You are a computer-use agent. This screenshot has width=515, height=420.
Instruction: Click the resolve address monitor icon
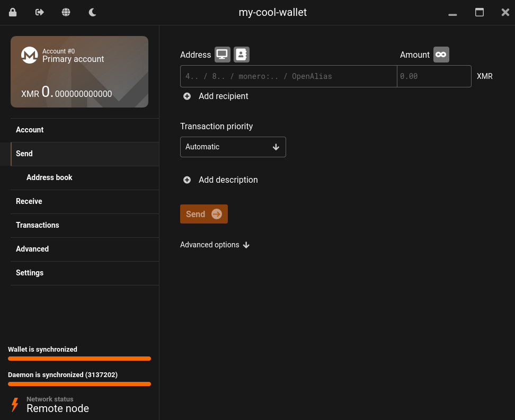(x=222, y=55)
